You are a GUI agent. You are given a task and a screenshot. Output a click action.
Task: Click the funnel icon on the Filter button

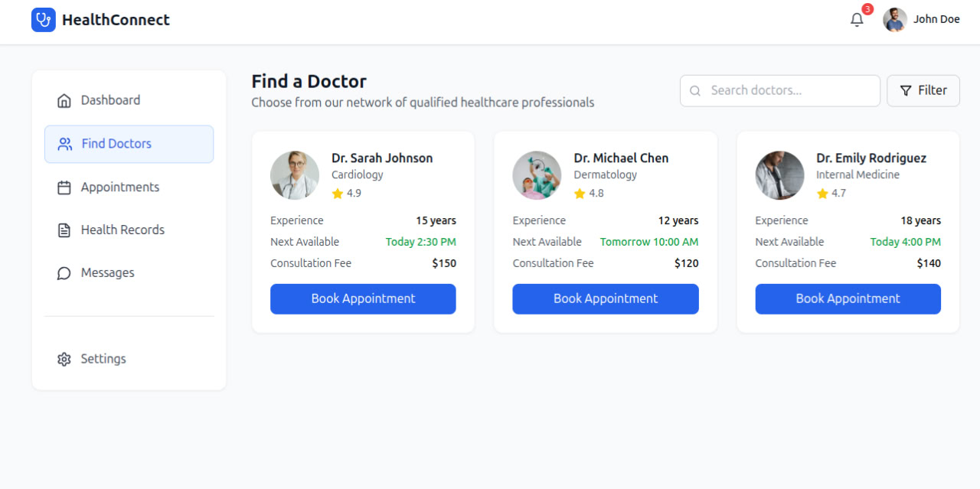tap(908, 90)
